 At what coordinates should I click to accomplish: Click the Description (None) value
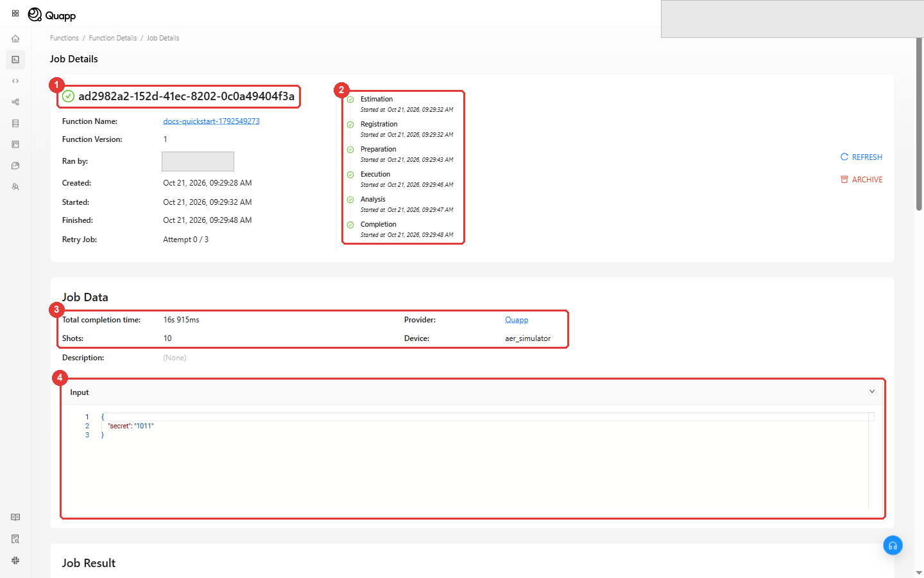[175, 358]
